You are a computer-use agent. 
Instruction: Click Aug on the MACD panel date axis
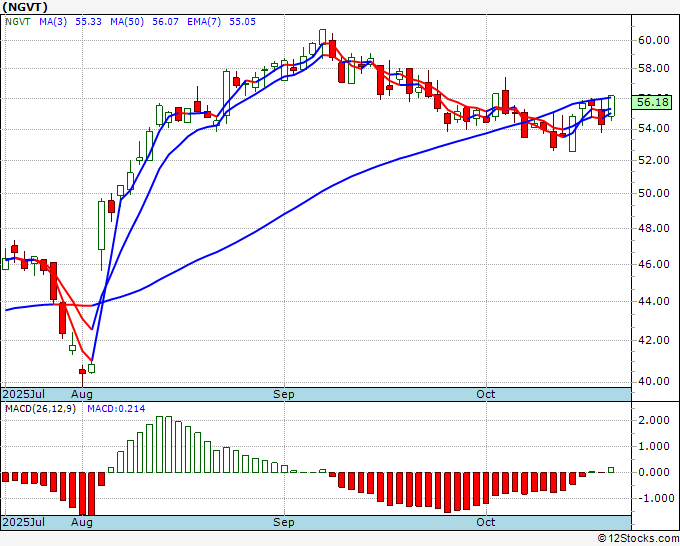82,522
